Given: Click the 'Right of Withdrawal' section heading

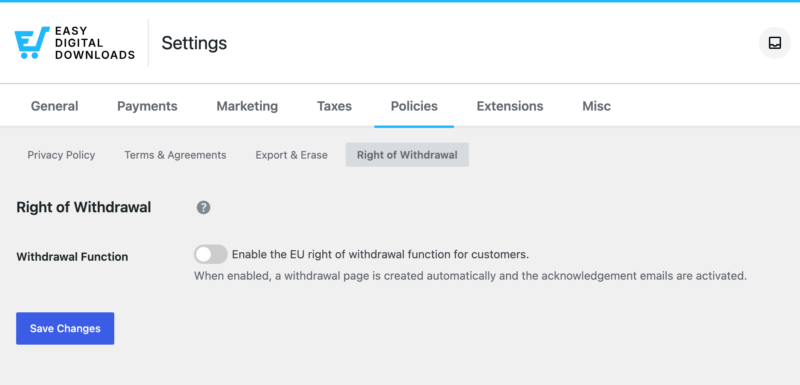Looking at the screenshot, I should (84, 208).
